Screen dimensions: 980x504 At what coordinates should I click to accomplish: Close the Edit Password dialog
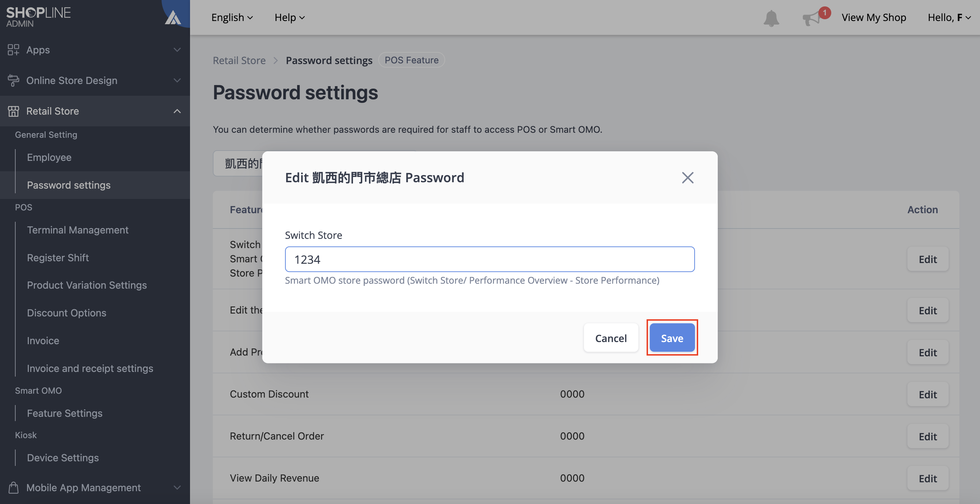point(687,178)
